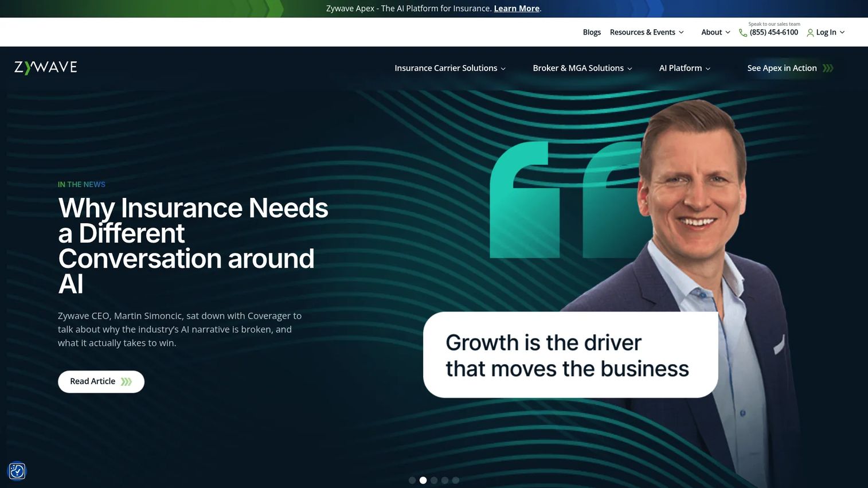This screenshot has width=868, height=488.
Task: Click the Read Article button
Action: click(101, 382)
